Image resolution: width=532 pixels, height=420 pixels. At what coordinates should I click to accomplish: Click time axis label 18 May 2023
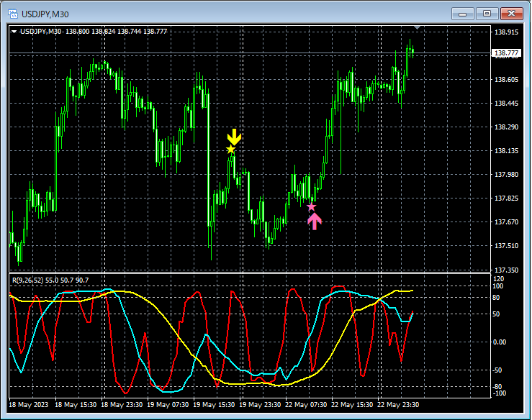(x=29, y=405)
